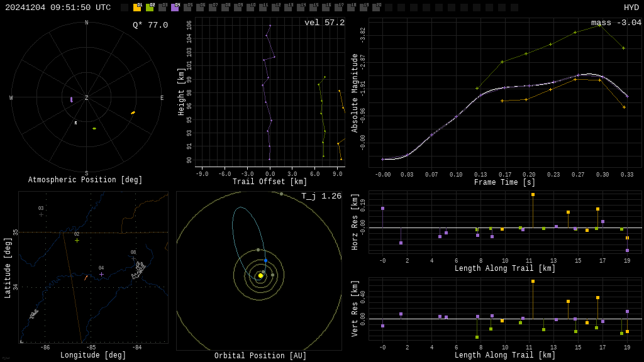
Task: Click the orange station 01 indicator
Action: (x=137, y=8)
